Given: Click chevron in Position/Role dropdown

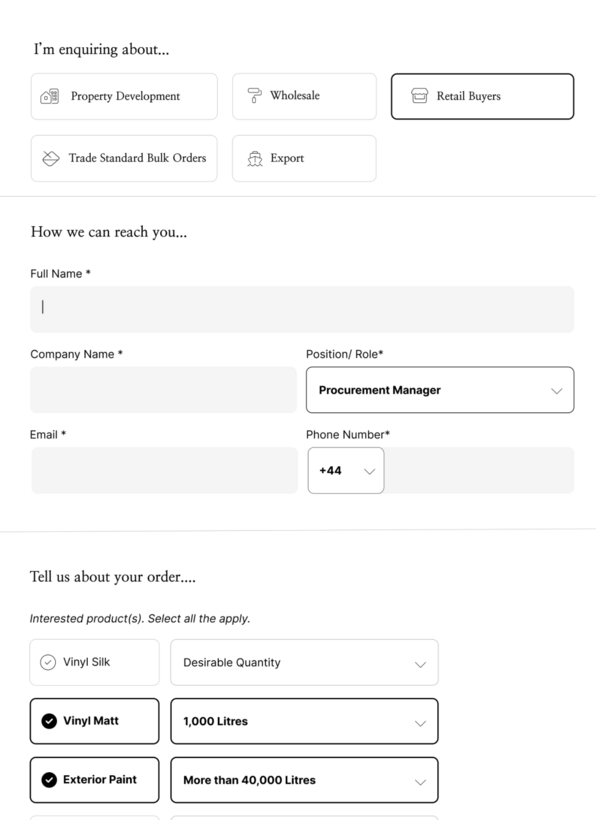Looking at the screenshot, I should 556,391.
